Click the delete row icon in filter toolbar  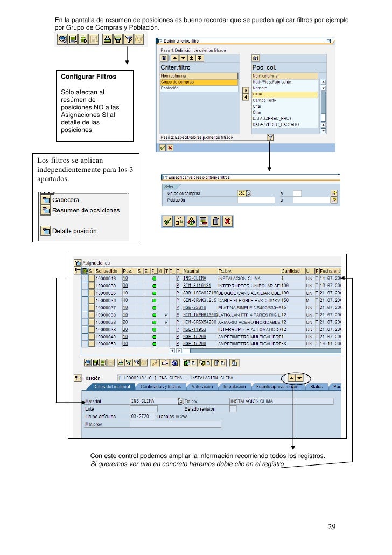click(x=204, y=221)
